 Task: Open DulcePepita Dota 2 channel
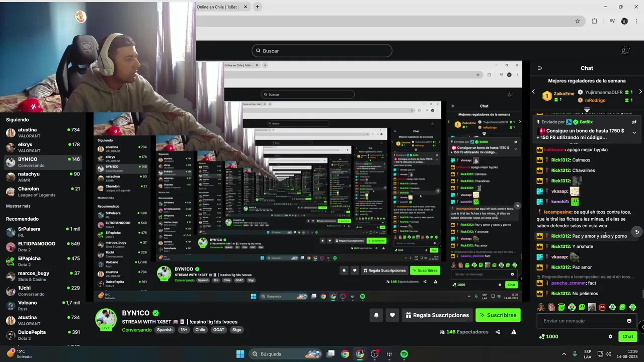click(43, 335)
